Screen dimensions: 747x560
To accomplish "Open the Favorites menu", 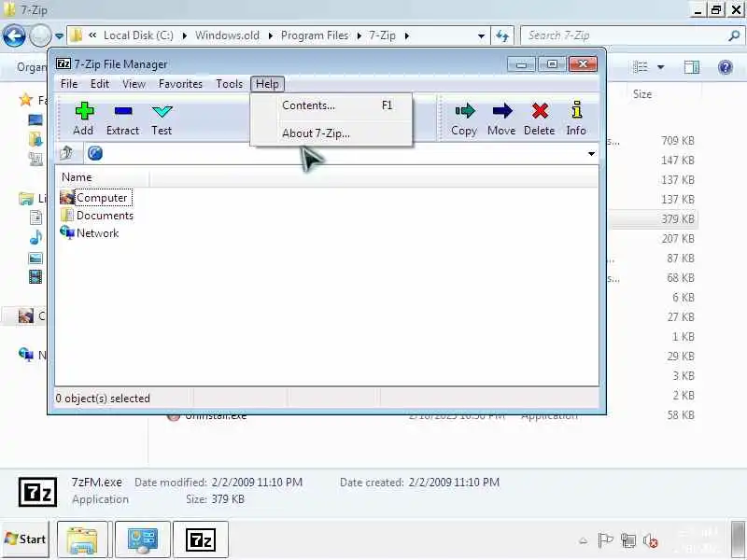I will tap(180, 84).
